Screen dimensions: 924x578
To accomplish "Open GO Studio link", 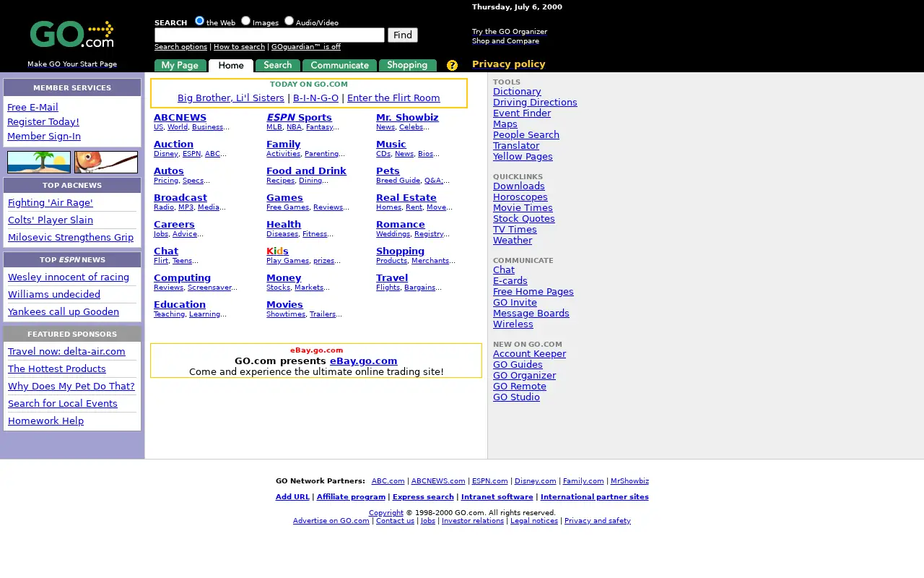I will click(516, 397).
